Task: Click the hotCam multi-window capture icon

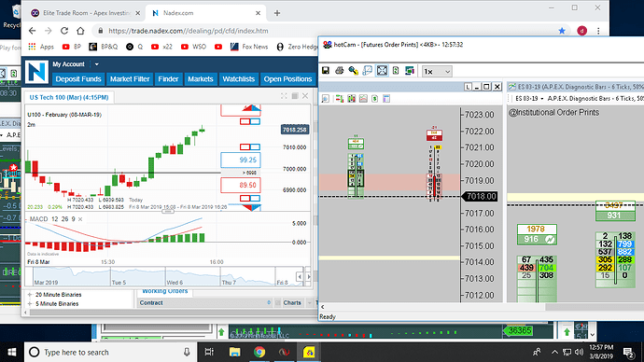Action: tap(410, 71)
